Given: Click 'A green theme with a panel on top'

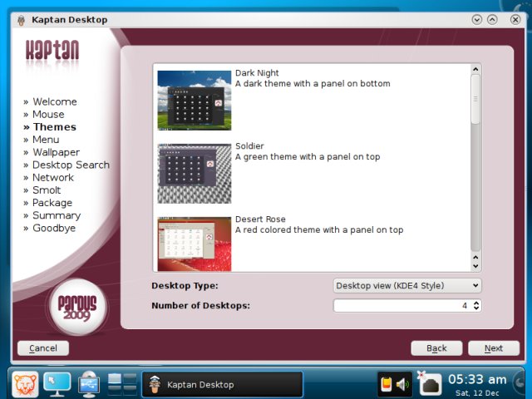Looking at the screenshot, I should click(x=308, y=157).
